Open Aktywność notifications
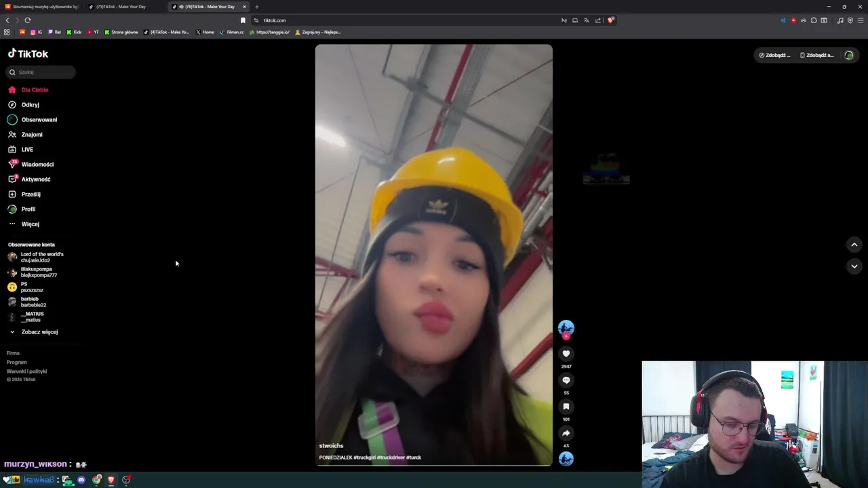Viewport: 868px width, 488px height. [30, 179]
